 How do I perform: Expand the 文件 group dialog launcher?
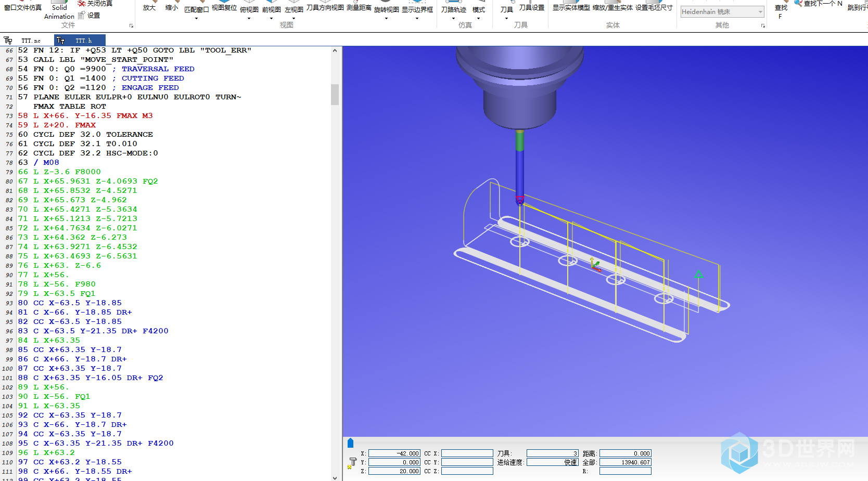point(131,25)
